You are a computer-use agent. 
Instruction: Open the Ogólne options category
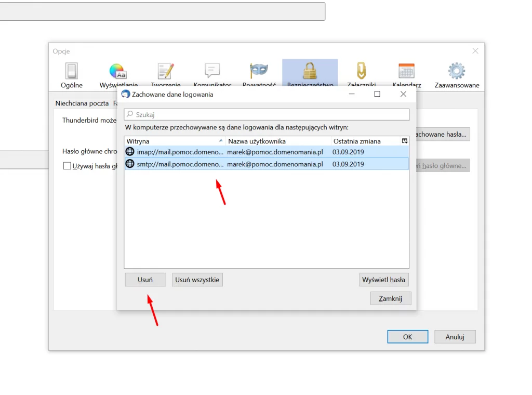pyautogui.click(x=72, y=75)
